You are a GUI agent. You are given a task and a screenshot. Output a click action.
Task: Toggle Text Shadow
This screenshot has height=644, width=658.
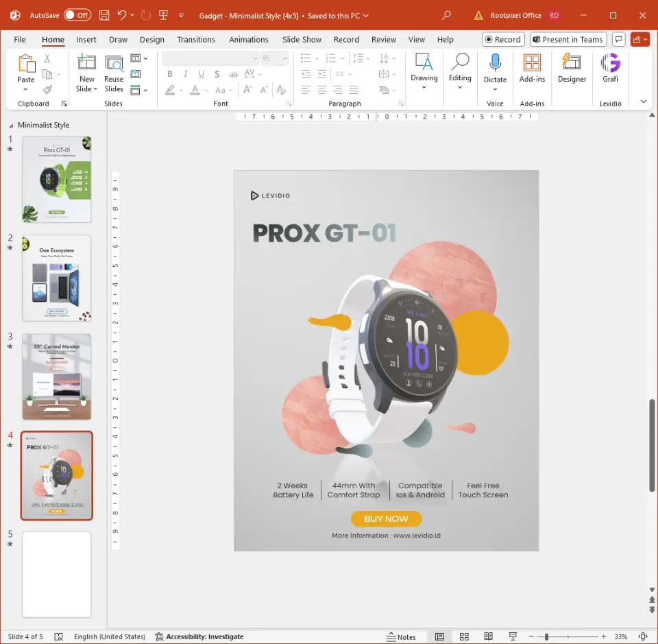click(217, 74)
